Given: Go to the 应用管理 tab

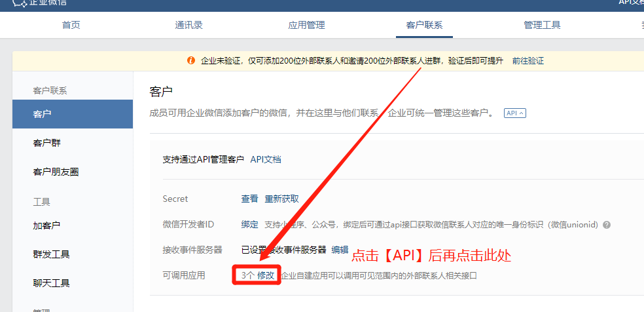Looking at the screenshot, I should pyautogui.click(x=306, y=25).
